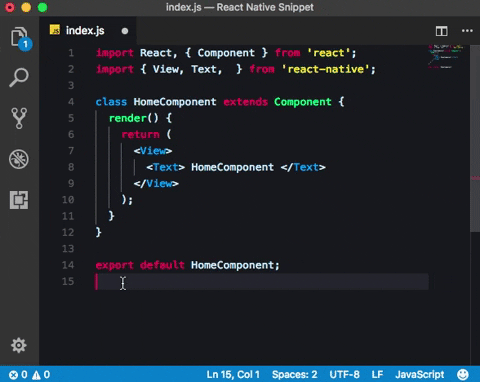Click the opening <View> tag on line 7

[x=153, y=151]
